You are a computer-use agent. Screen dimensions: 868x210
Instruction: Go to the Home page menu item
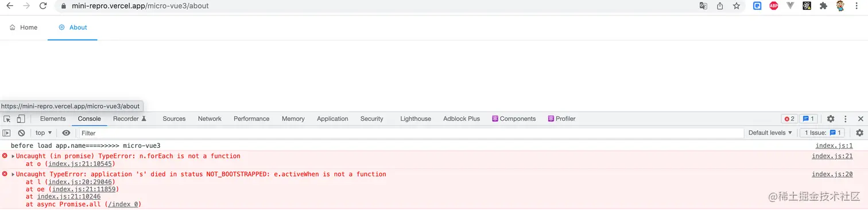click(24, 27)
